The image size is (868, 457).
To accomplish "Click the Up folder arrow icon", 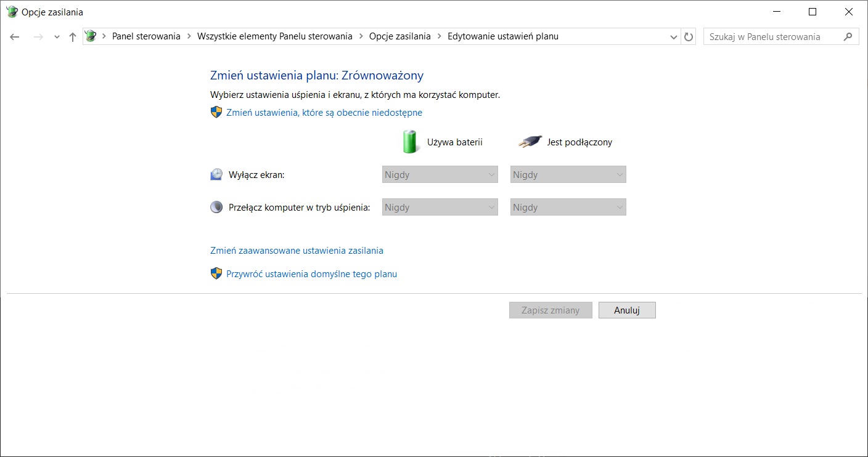I will point(73,37).
